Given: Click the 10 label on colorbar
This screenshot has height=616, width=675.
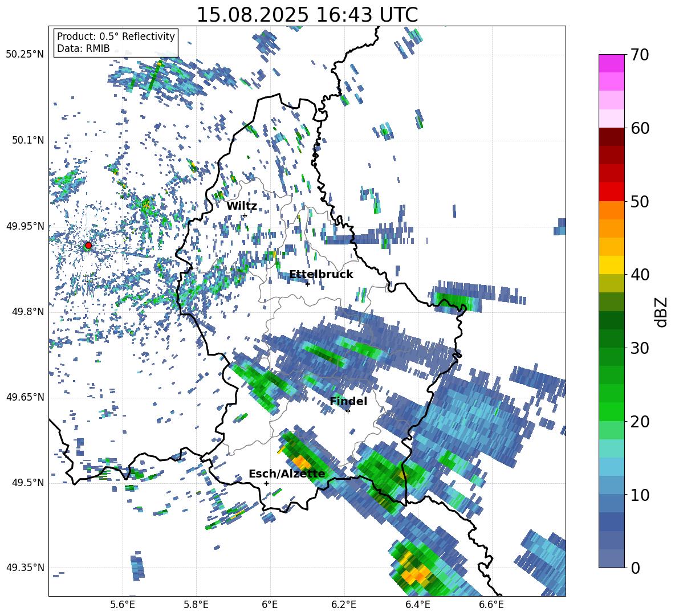Looking at the screenshot, I should [639, 495].
